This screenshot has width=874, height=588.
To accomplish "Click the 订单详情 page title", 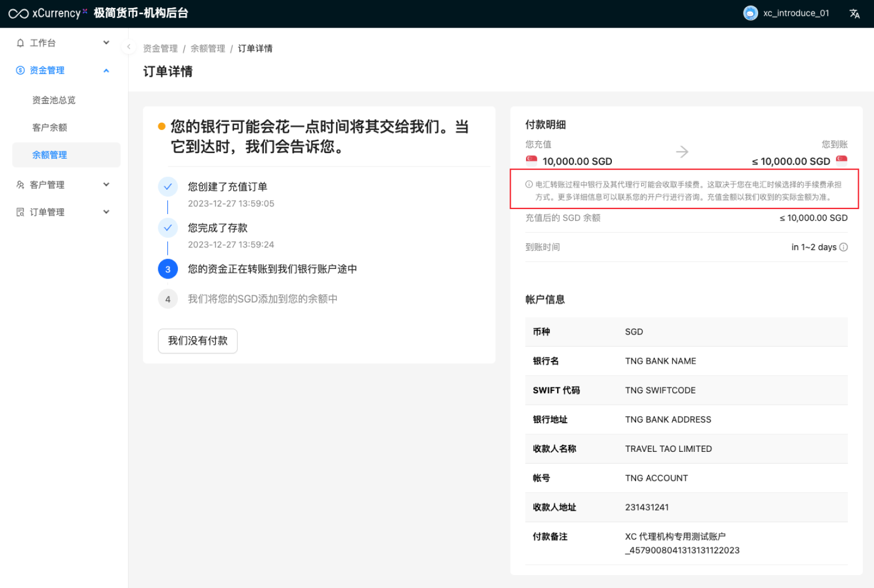I will click(x=168, y=72).
